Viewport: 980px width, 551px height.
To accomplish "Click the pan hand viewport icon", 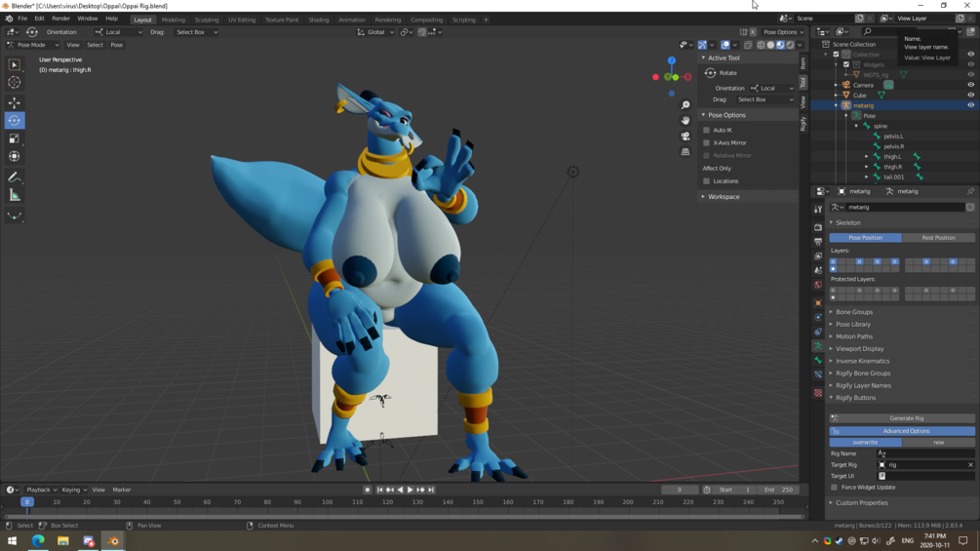I will 686,121.
